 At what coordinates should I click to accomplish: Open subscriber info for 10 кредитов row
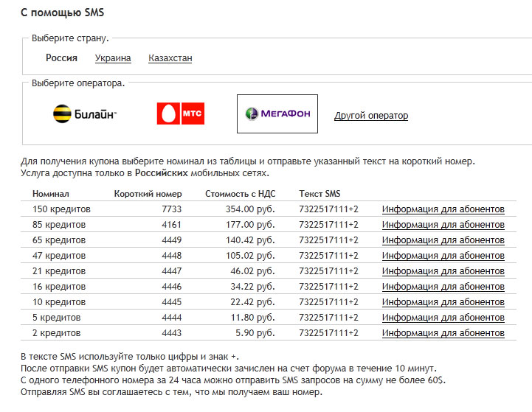pos(443,302)
